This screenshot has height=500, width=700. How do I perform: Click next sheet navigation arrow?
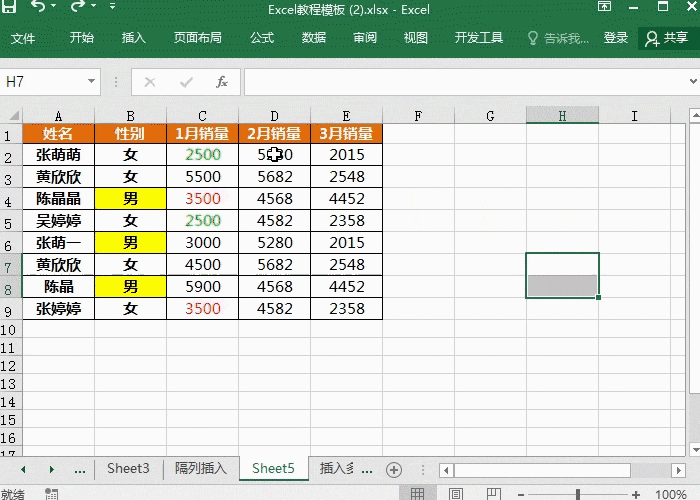(x=52, y=470)
